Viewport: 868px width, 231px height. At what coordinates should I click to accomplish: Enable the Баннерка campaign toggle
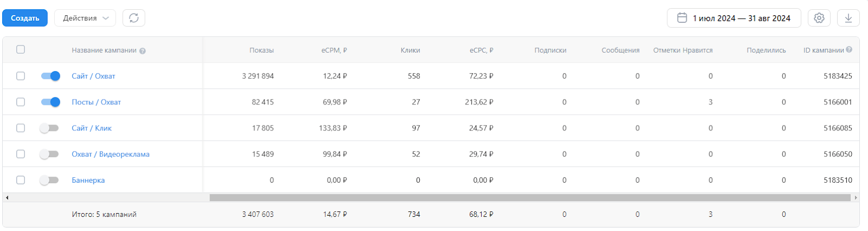click(x=49, y=180)
